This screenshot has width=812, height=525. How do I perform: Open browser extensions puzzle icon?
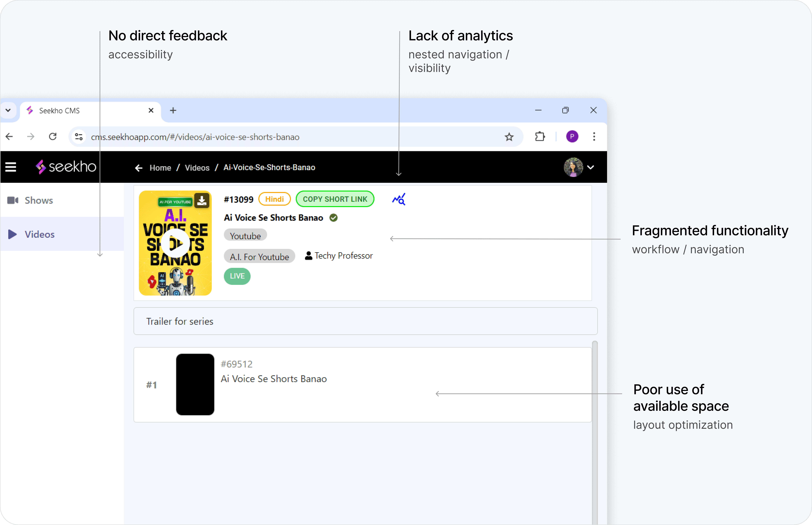click(x=540, y=137)
